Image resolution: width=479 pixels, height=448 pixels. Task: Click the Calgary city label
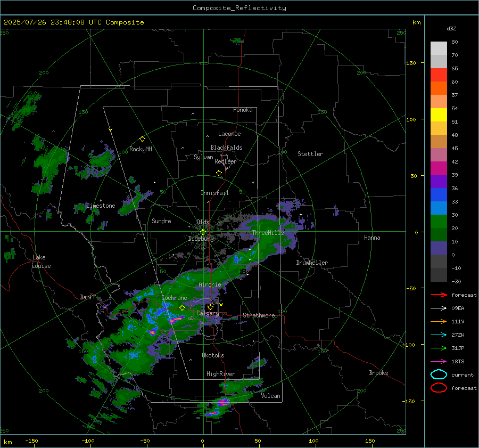pyautogui.click(x=208, y=313)
